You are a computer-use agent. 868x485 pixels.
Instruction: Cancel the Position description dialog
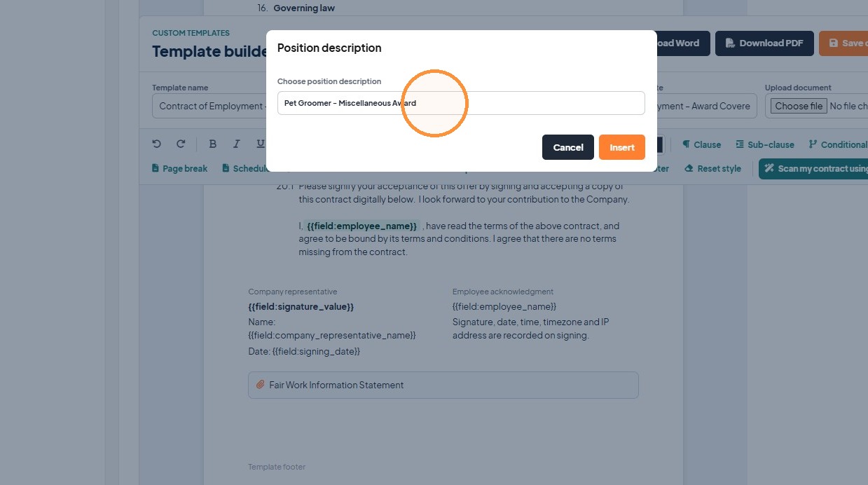tap(568, 147)
